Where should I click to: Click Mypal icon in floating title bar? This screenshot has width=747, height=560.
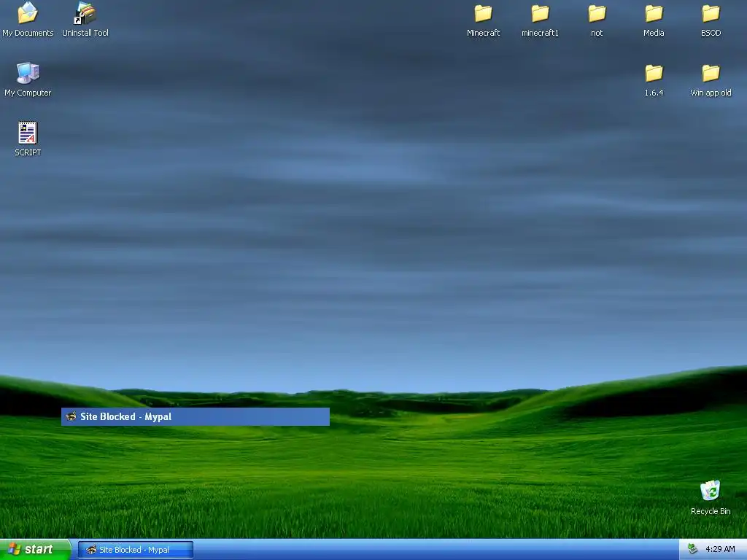coord(71,416)
